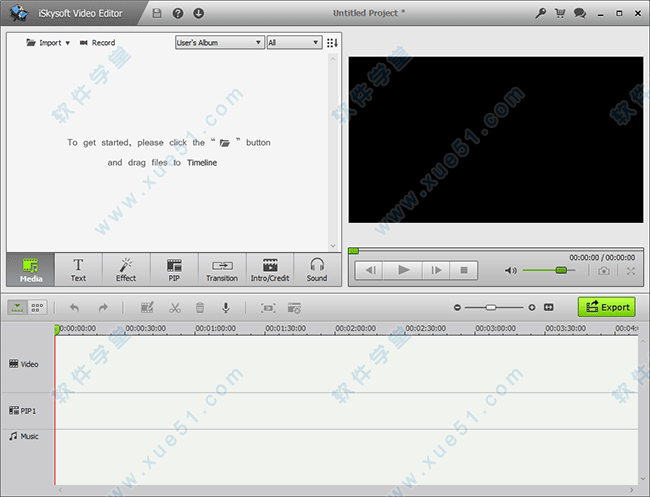Screen dimensions: 650x497
Task: Click the next frame button
Action: 436,270
